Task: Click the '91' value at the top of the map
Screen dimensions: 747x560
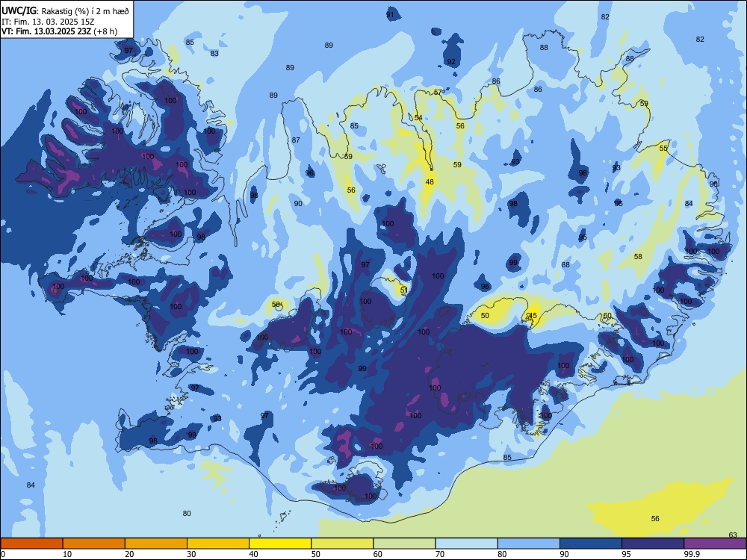Action: click(x=390, y=15)
